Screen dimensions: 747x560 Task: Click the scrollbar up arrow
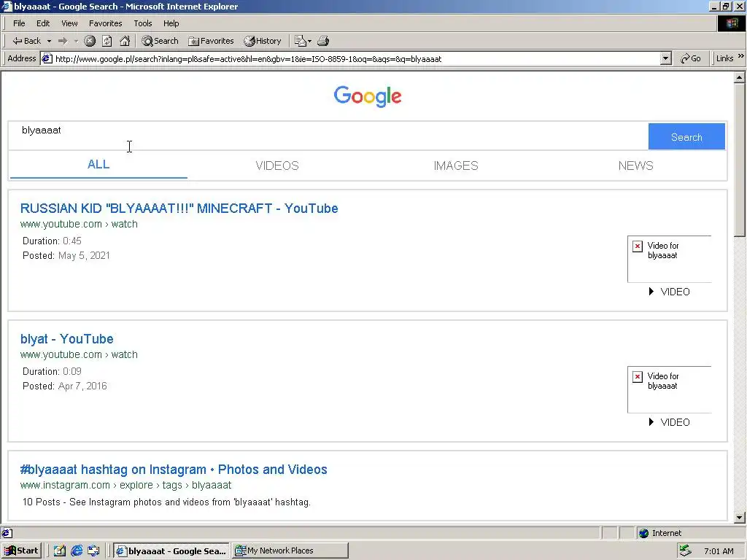740,77
